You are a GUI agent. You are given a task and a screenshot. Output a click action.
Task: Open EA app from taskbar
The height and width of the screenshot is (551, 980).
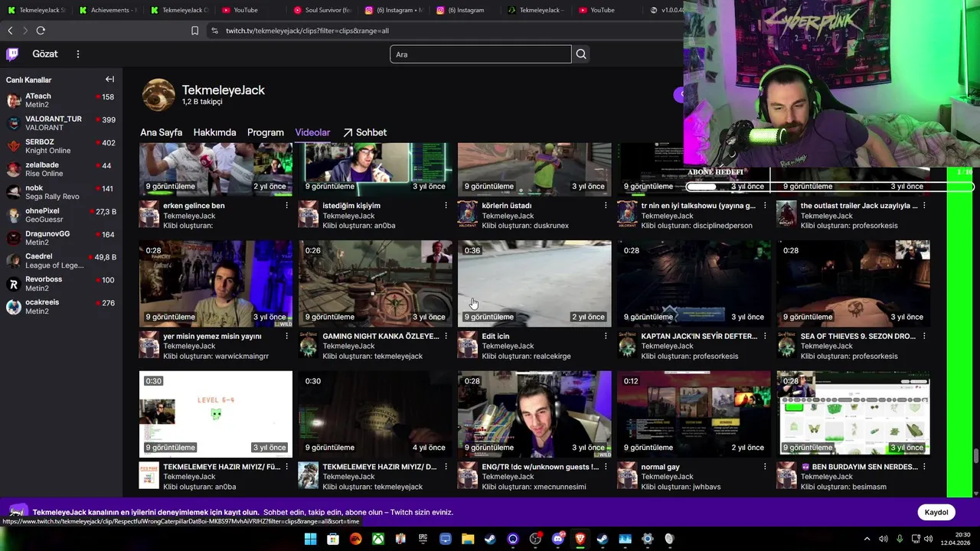(355, 539)
